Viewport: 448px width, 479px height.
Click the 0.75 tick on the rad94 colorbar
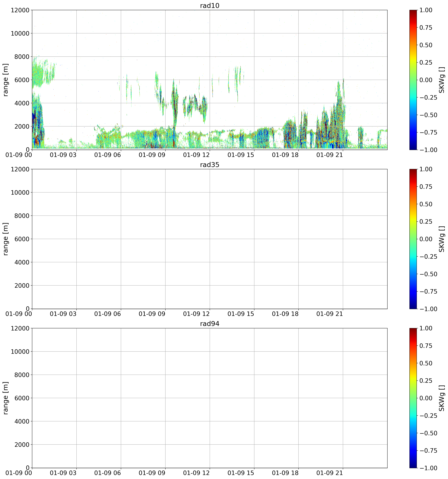click(x=426, y=346)
